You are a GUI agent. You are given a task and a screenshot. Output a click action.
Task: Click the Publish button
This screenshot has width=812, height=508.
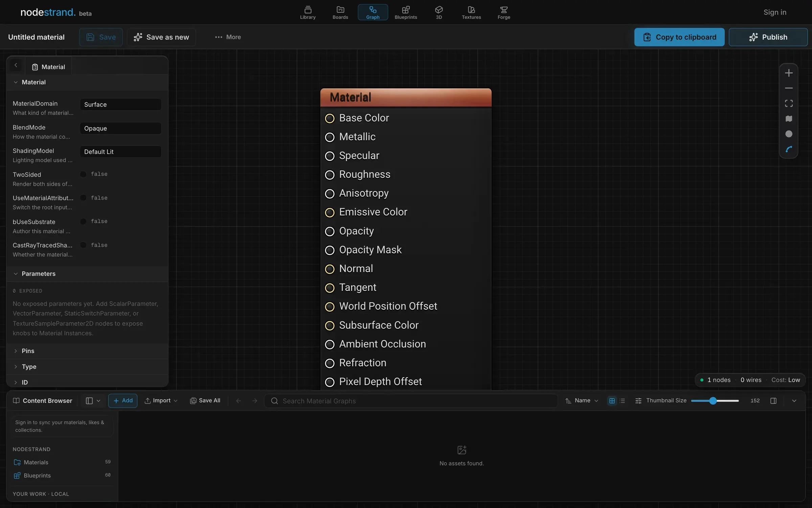click(x=768, y=37)
